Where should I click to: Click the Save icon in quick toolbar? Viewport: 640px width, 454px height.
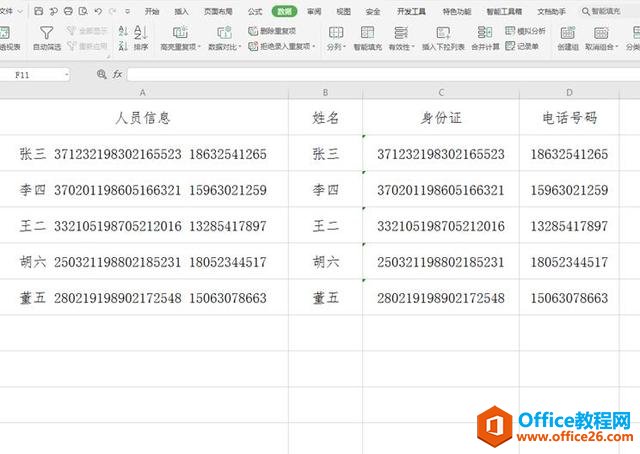38,11
